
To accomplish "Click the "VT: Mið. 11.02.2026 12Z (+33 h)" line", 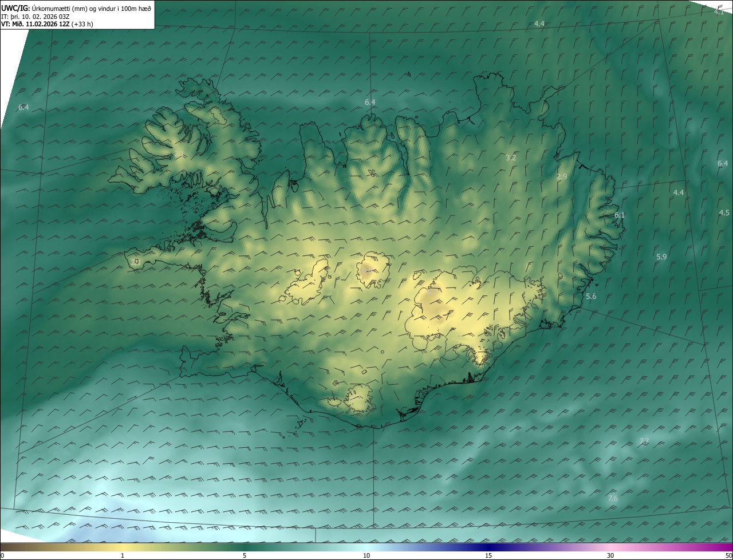I will point(48,25).
